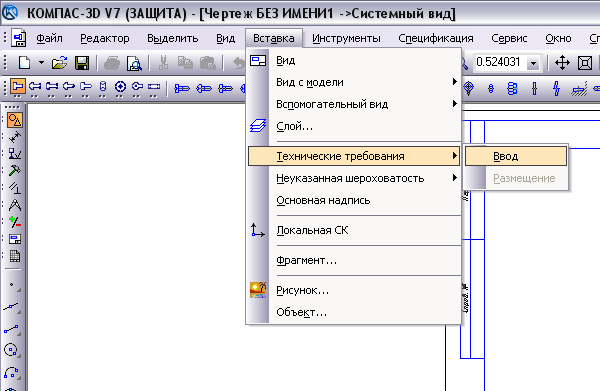The width and height of the screenshot is (600, 391).
Task: Close the open Вставка menu via its title
Action: pos(274,38)
